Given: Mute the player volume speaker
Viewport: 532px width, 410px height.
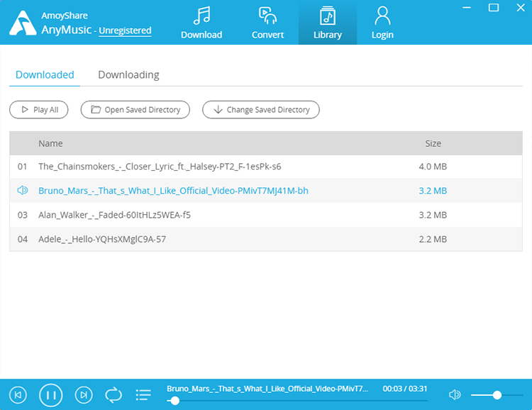Looking at the screenshot, I should point(455,394).
